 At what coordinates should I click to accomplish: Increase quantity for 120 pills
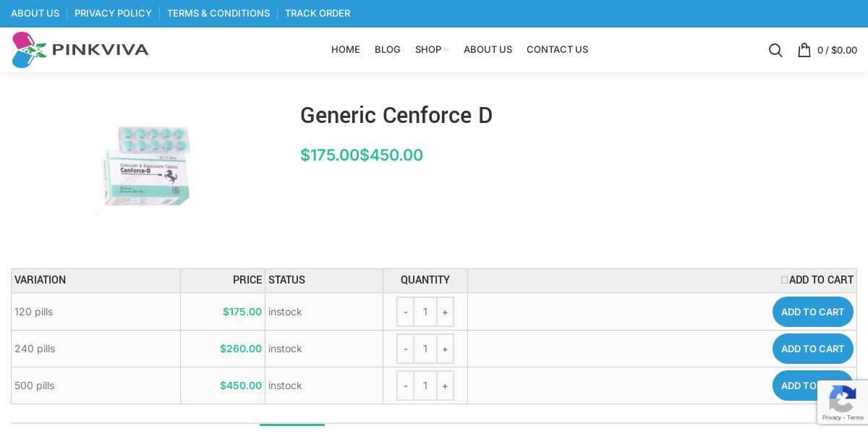(x=445, y=312)
